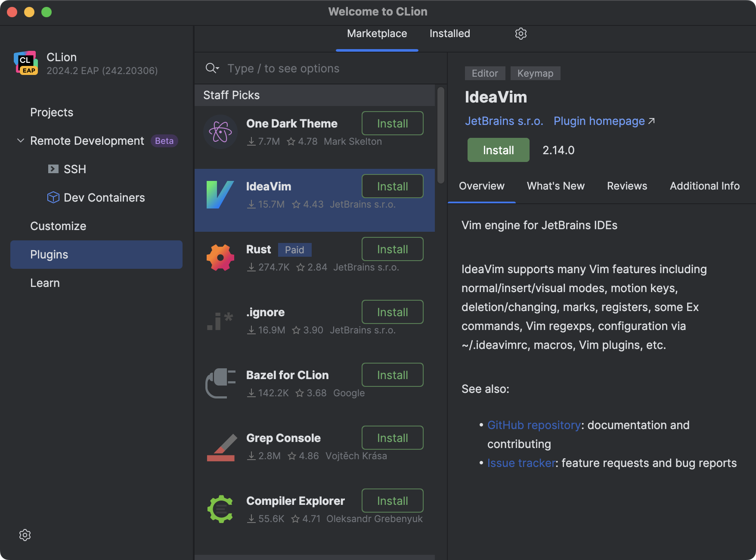Open the plugin manager settings gear

pyautogui.click(x=521, y=33)
